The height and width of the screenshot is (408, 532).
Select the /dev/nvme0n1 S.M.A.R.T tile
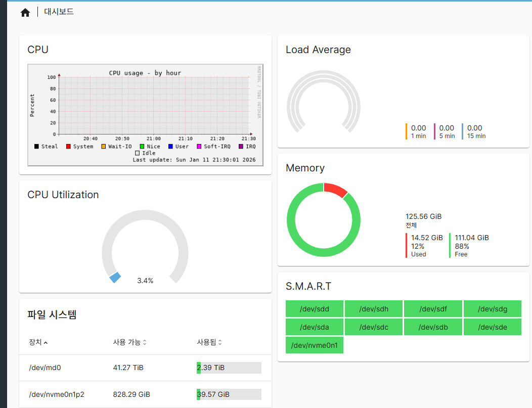(x=315, y=345)
